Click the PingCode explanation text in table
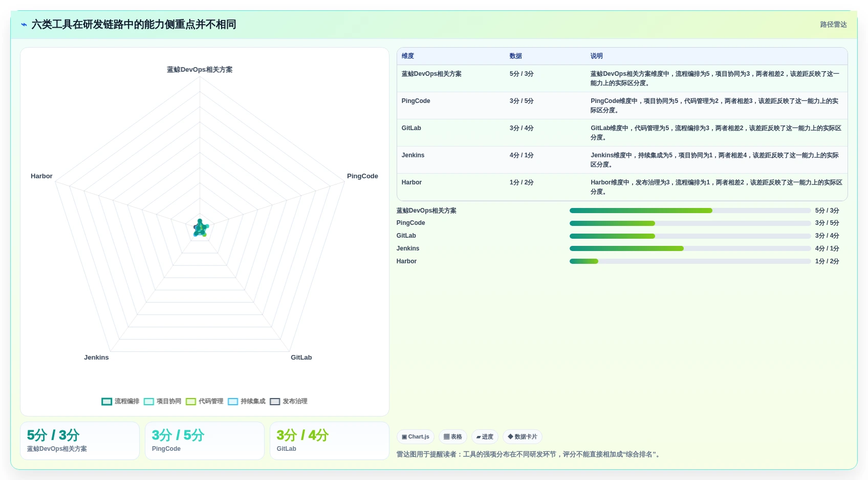This screenshot has width=868, height=480. [x=715, y=106]
